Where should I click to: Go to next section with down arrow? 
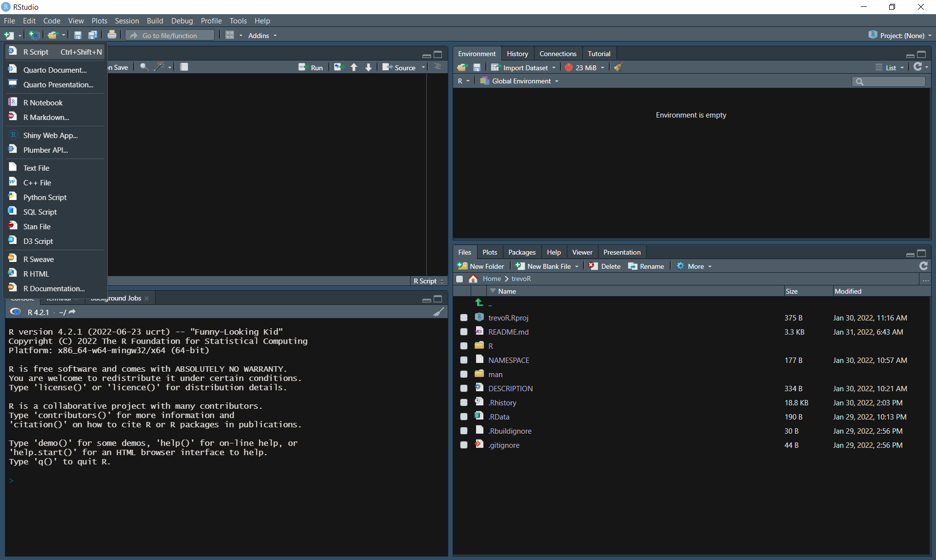pos(369,67)
